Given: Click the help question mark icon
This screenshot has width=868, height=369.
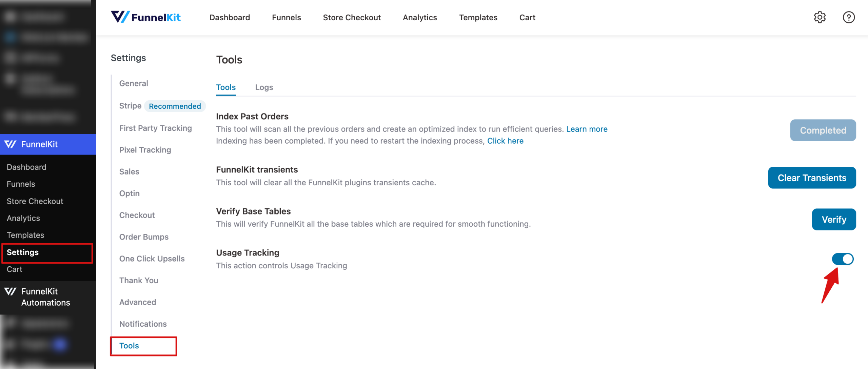Looking at the screenshot, I should pos(848,17).
